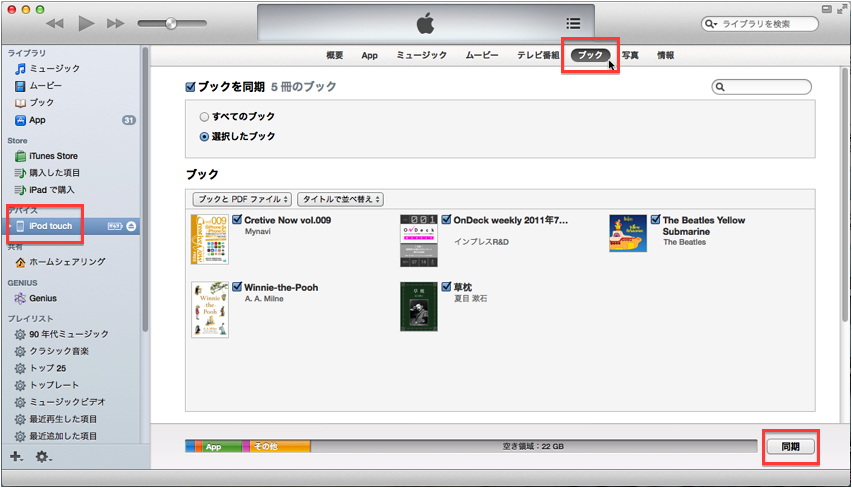Click the mini player icon
The image size is (852, 488).
tap(826, 9)
